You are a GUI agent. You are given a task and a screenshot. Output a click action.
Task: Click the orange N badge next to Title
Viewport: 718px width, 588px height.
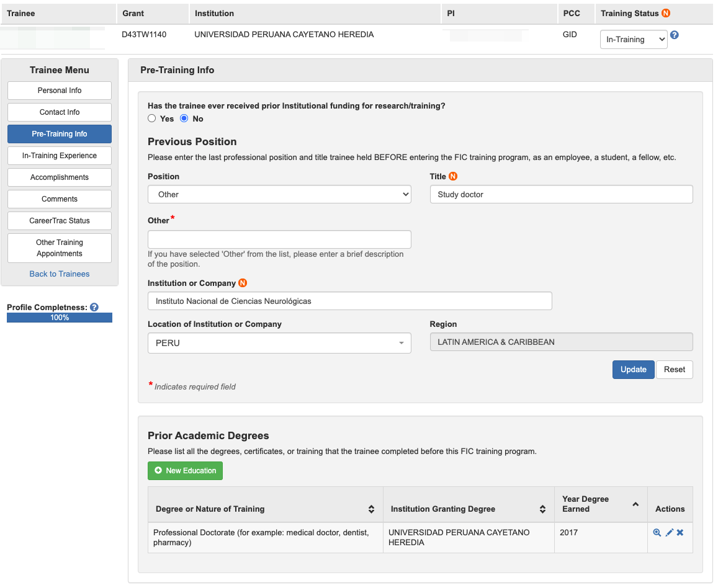click(x=453, y=177)
